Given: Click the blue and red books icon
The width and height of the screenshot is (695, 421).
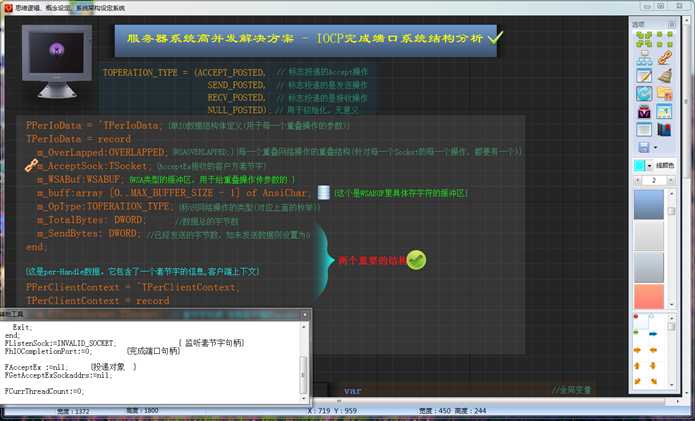Looking at the screenshot, I should 665,129.
